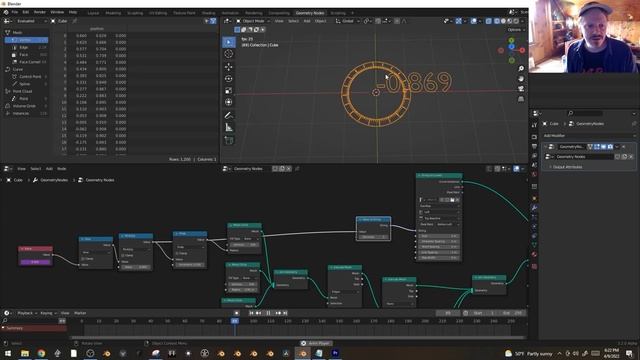Open the Material properties tab icon

click(x=534, y=254)
